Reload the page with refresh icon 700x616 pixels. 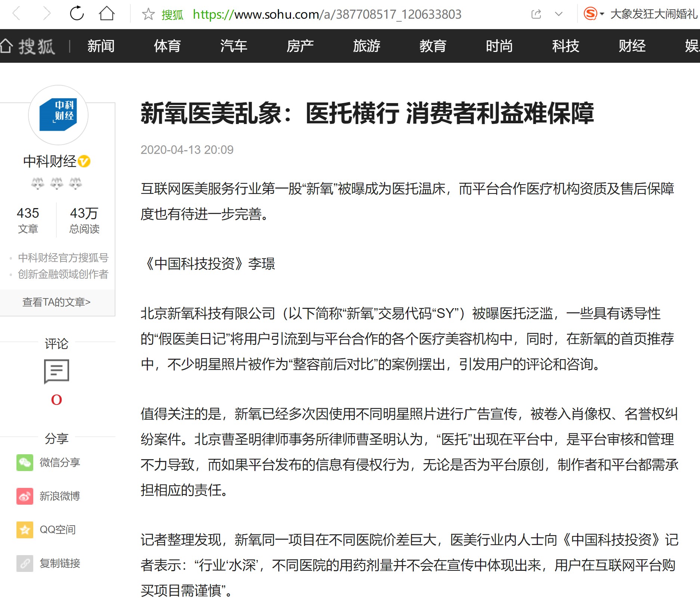(x=77, y=13)
